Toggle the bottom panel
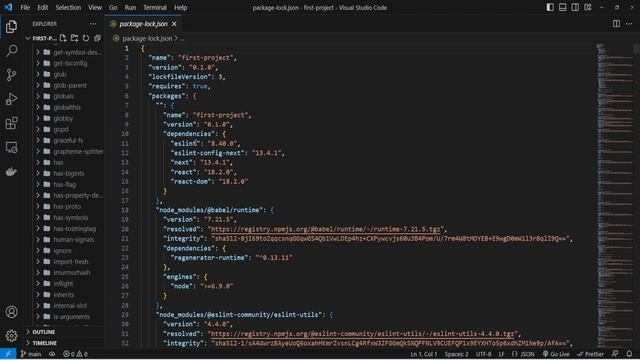The height and width of the screenshot is (360, 640). pyautogui.click(x=562, y=7)
